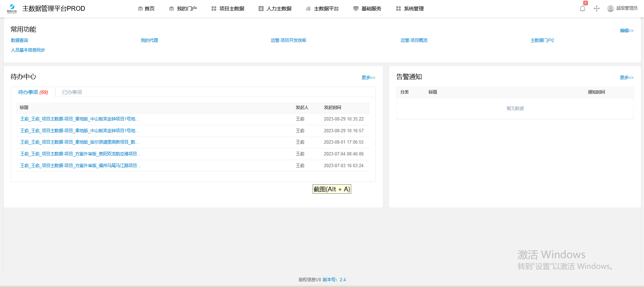Click 更多>> in 告警通知
Screen dimensions: 644x287
tap(627, 78)
